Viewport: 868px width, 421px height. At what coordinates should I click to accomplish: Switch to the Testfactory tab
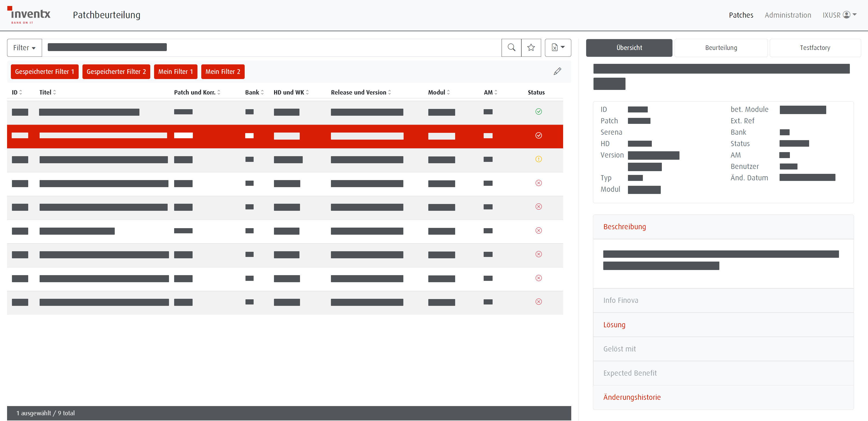click(x=815, y=48)
